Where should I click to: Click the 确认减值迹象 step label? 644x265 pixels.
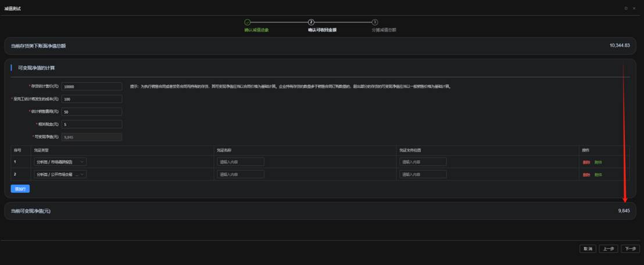(256, 30)
